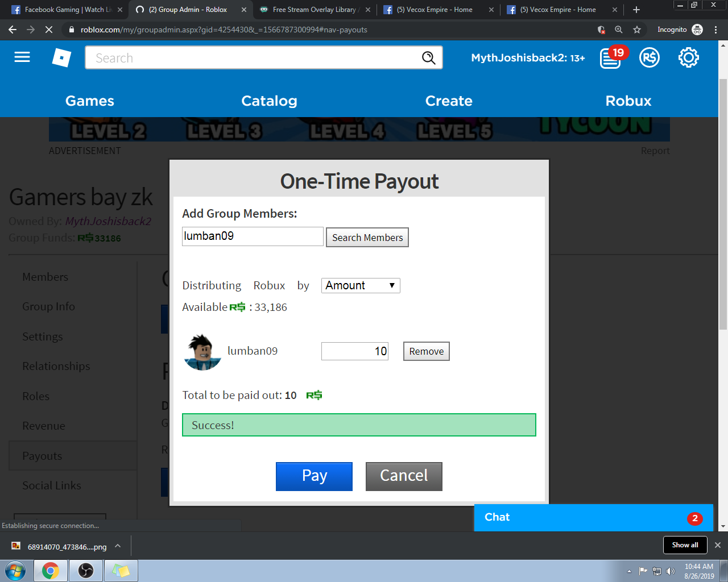Open the Amount distribution dropdown
Viewport: 728px width, 582px height.
tap(361, 285)
